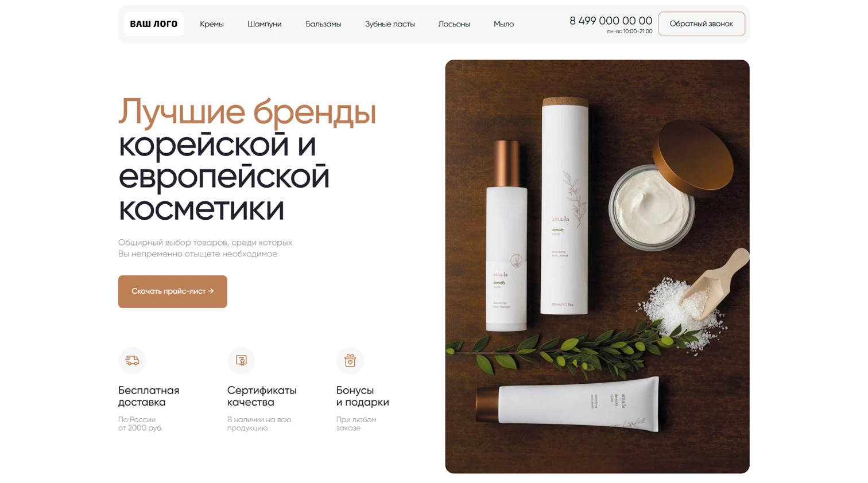Click the Бесплатная доставка heading
The height and width of the screenshot is (483, 868).
(149, 396)
